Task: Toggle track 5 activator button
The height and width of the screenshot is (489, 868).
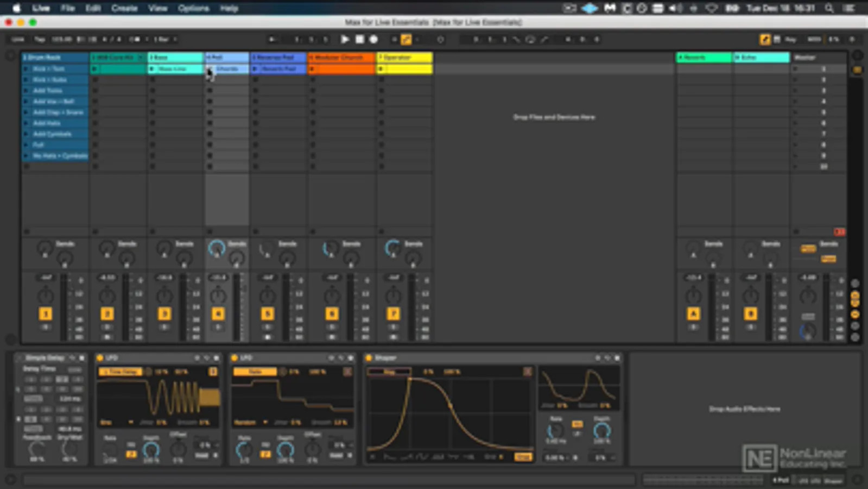Action: pyautogui.click(x=267, y=314)
